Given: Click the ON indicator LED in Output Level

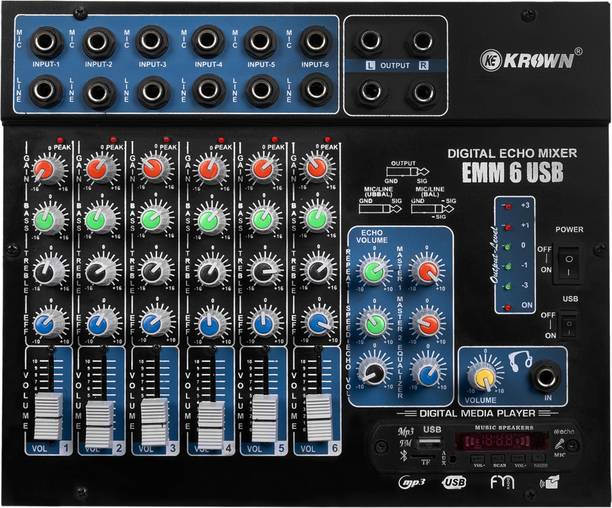Looking at the screenshot, I should pyautogui.click(x=508, y=307).
